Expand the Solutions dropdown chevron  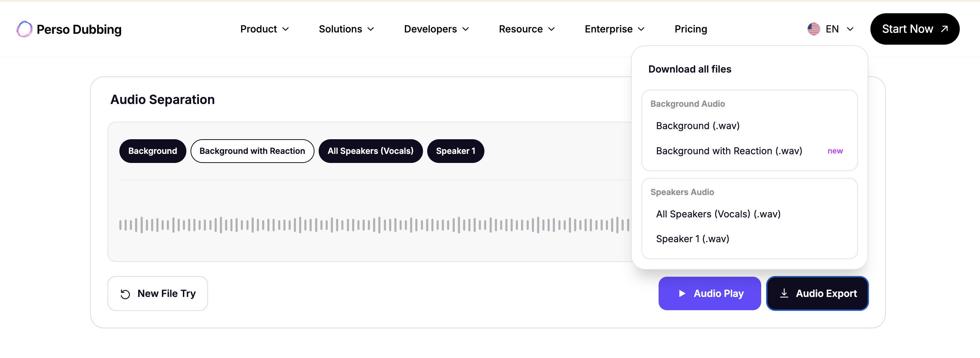371,29
